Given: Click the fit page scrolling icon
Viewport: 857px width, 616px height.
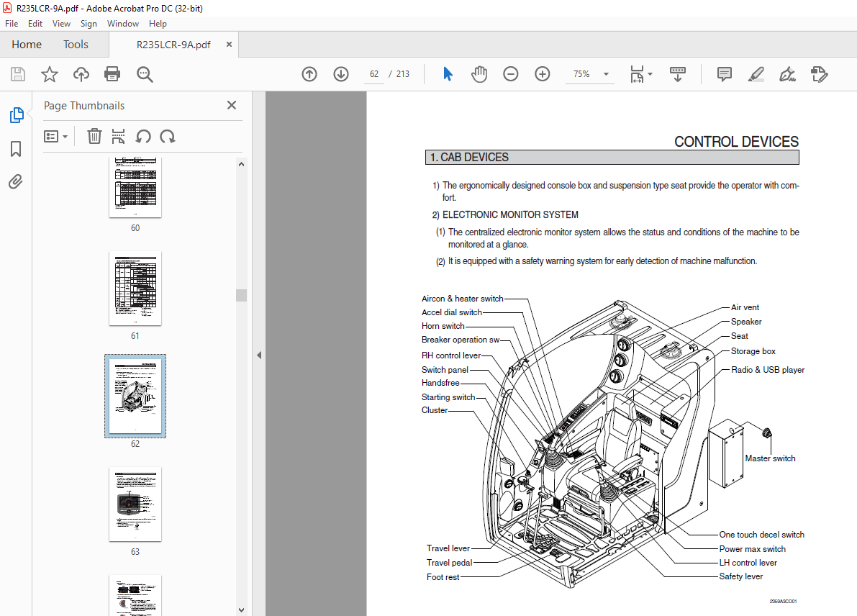Looking at the screenshot, I should click(x=638, y=74).
